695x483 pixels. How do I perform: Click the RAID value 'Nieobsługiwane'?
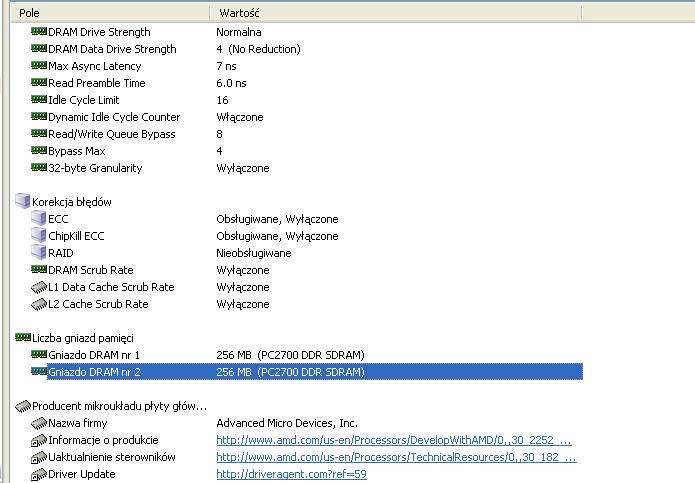click(254, 253)
